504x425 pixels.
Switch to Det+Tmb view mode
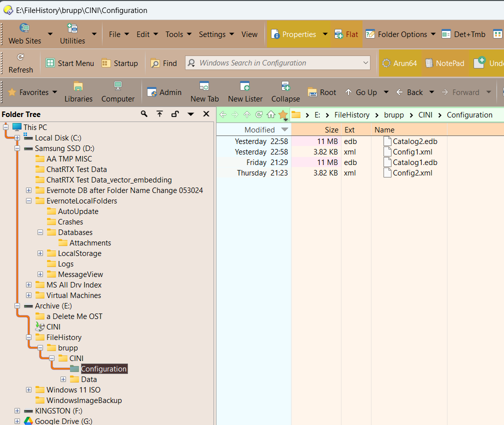(463, 34)
